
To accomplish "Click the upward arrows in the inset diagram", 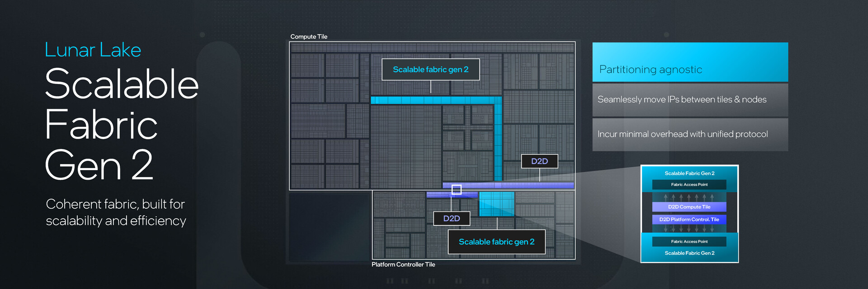I will pyautogui.click(x=689, y=197).
